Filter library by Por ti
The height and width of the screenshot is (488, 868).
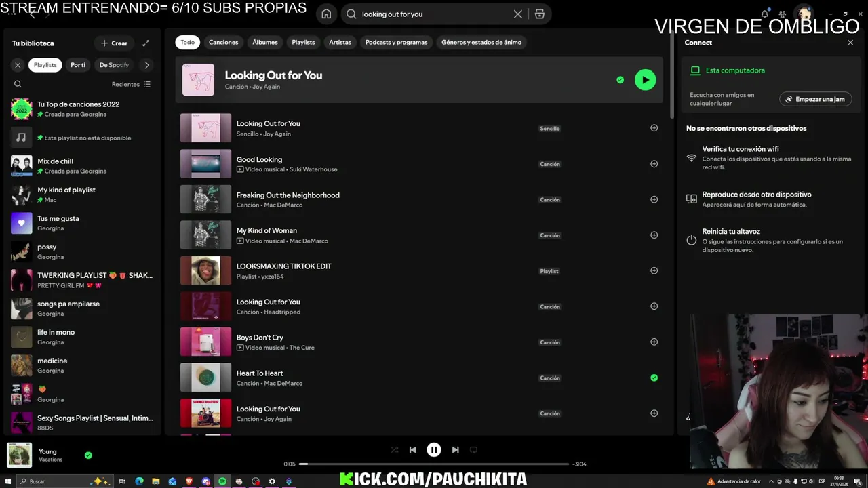[78, 65]
